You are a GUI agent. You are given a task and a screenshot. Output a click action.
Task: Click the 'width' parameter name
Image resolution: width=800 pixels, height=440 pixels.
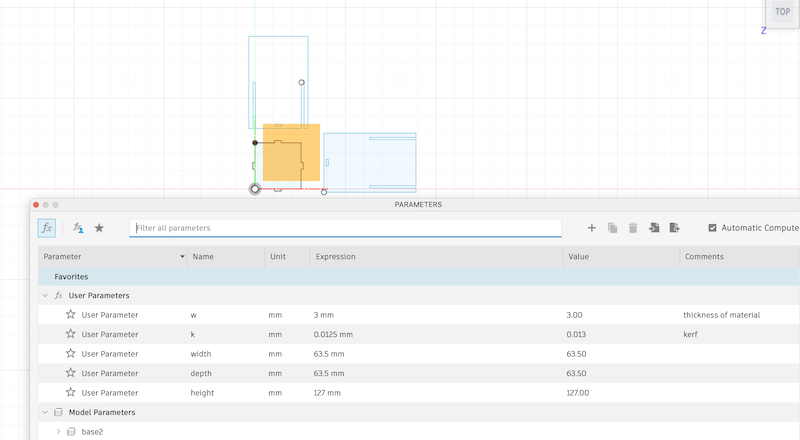click(x=201, y=354)
